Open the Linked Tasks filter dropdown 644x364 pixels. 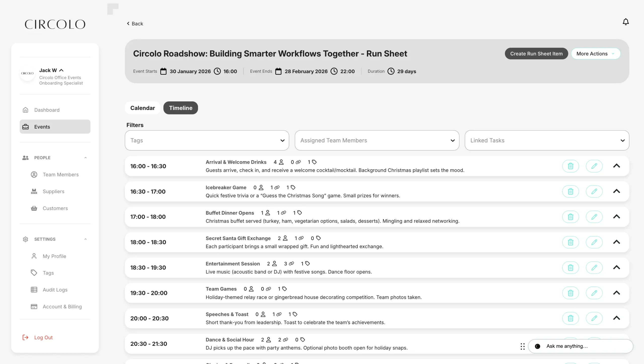point(547,140)
